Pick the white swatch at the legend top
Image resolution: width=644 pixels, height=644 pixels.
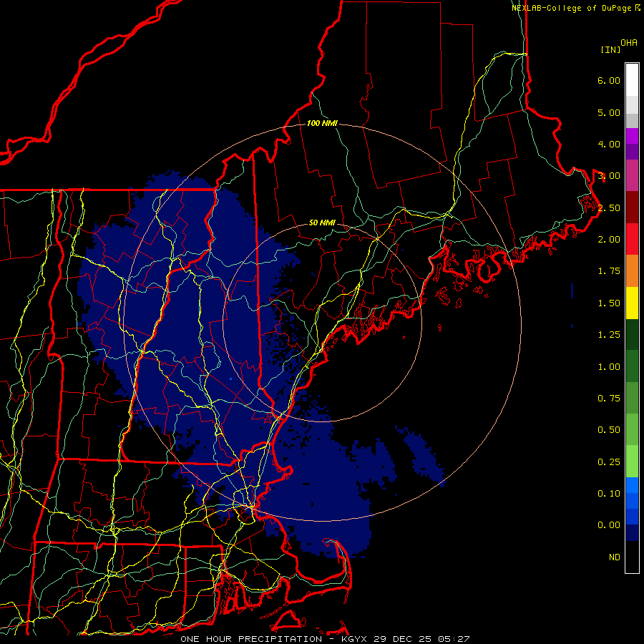[x=632, y=80]
